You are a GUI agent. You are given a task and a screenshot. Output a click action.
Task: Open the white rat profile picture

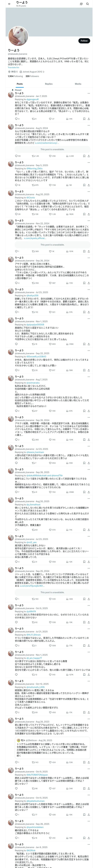pos(18,36)
